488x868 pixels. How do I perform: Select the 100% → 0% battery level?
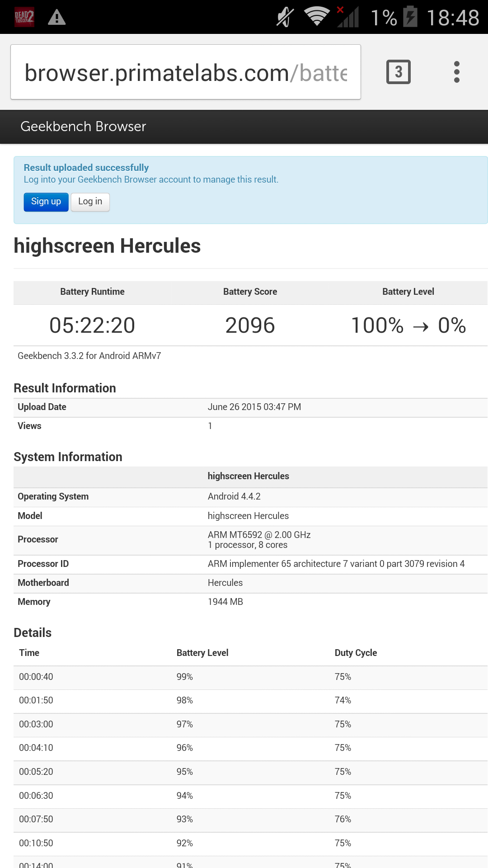[408, 325]
